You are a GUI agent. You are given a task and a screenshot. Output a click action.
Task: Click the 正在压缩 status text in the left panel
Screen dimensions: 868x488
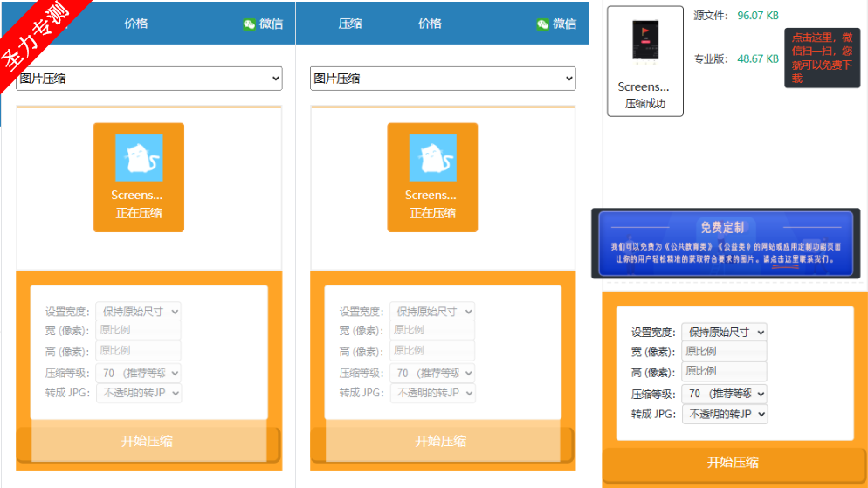[138, 213]
